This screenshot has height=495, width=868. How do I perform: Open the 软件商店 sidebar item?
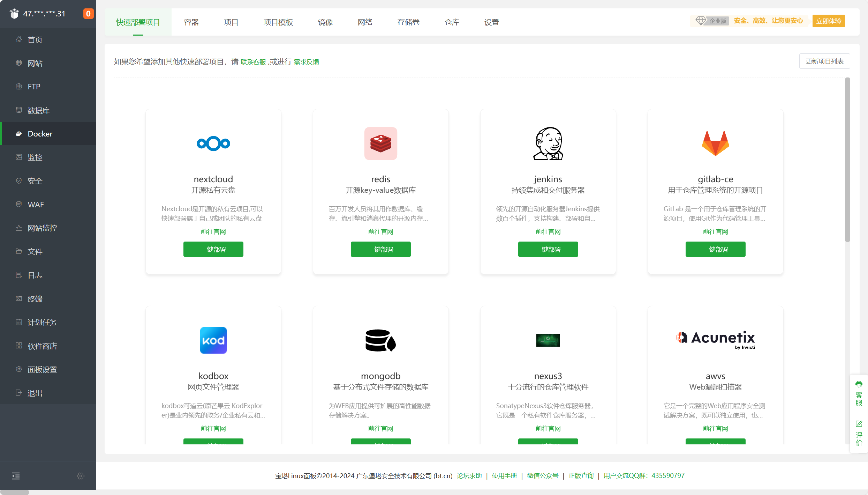pyautogui.click(x=48, y=346)
